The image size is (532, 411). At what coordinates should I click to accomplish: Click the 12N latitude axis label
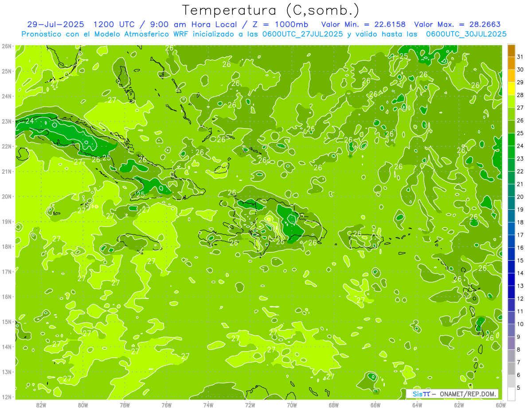click(7, 397)
